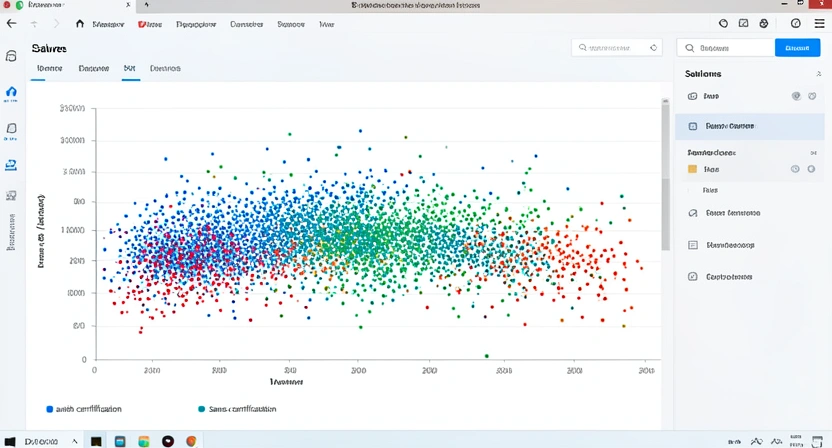The image size is (832, 448).
Task: Toggle the eye icon on first panel row
Action: coord(796,96)
